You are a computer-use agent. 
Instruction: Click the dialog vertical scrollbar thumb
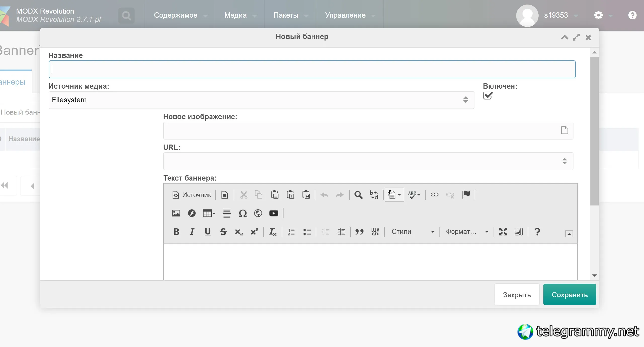pyautogui.click(x=594, y=131)
